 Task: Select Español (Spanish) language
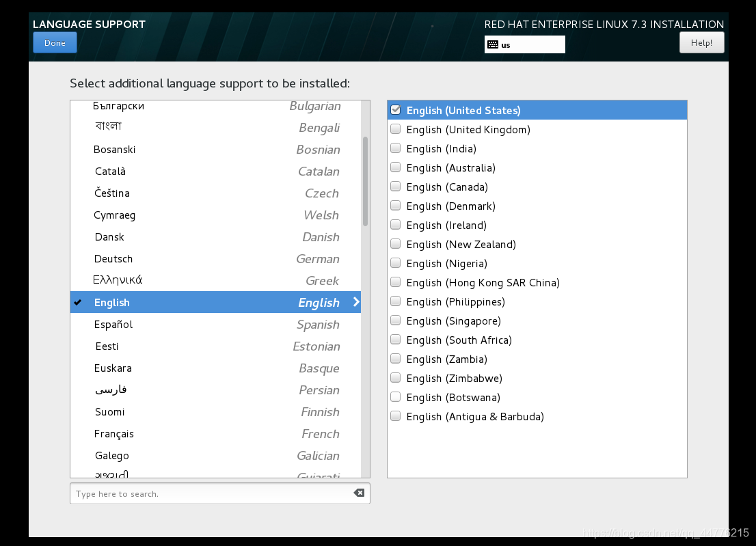[x=215, y=325]
